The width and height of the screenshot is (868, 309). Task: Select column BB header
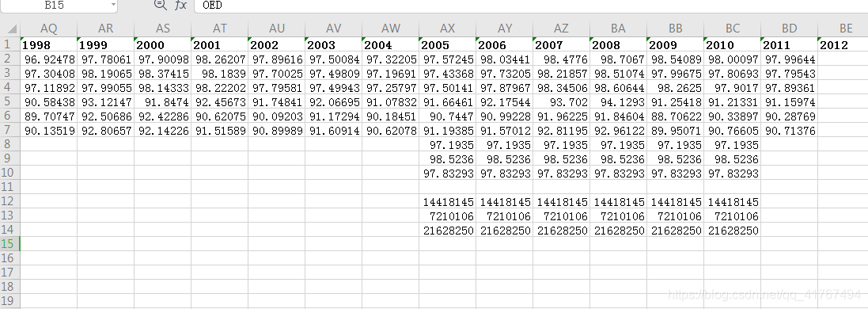(676, 29)
